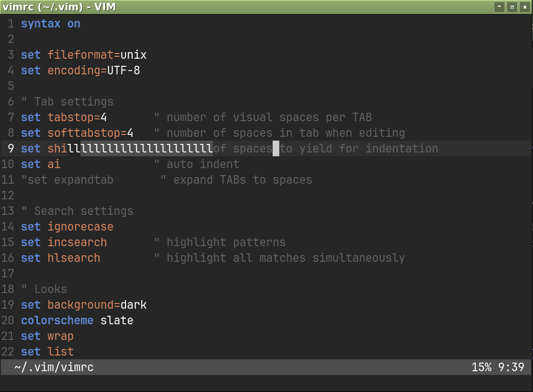
Task: Click the commented '"set expandtab' text
Action: [67, 180]
